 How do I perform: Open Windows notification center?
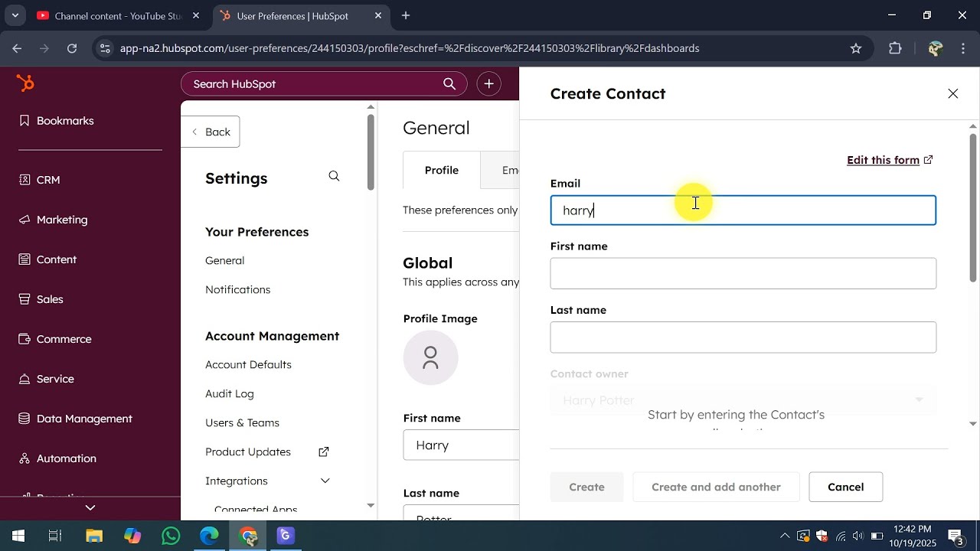tap(956, 536)
